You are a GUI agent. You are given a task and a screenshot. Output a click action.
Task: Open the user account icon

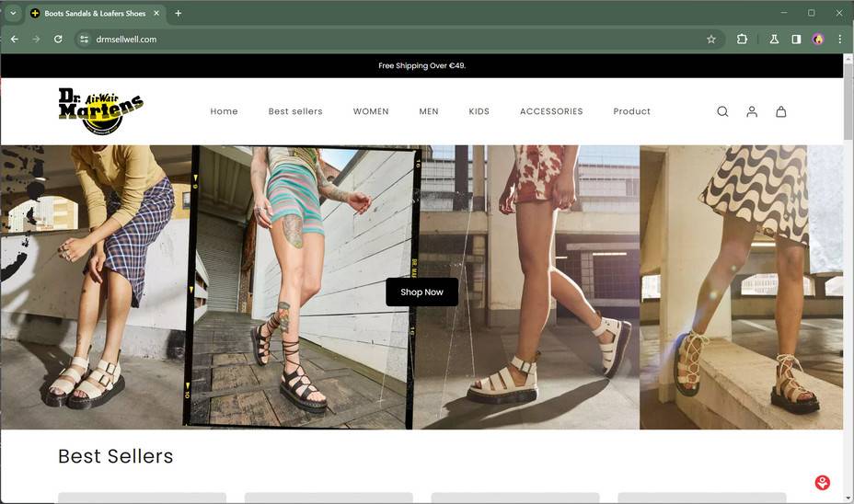point(752,111)
